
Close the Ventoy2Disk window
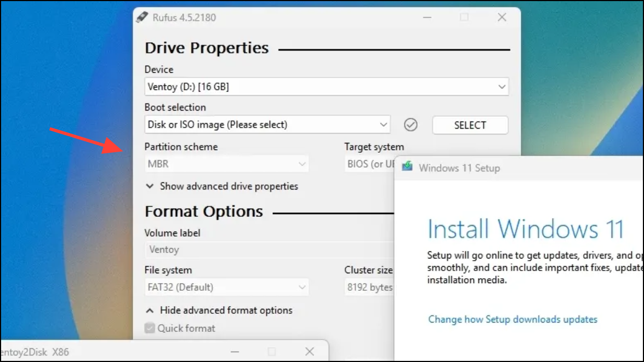click(310, 352)
